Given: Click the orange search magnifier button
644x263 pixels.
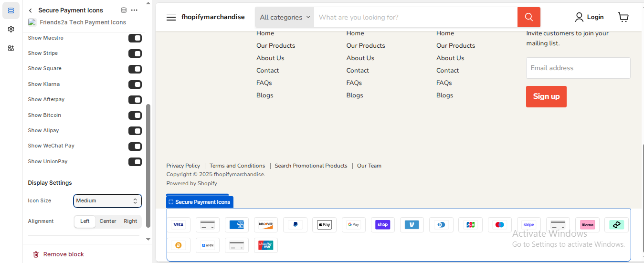Looking at the screenshot, I should tap(528, 17).
